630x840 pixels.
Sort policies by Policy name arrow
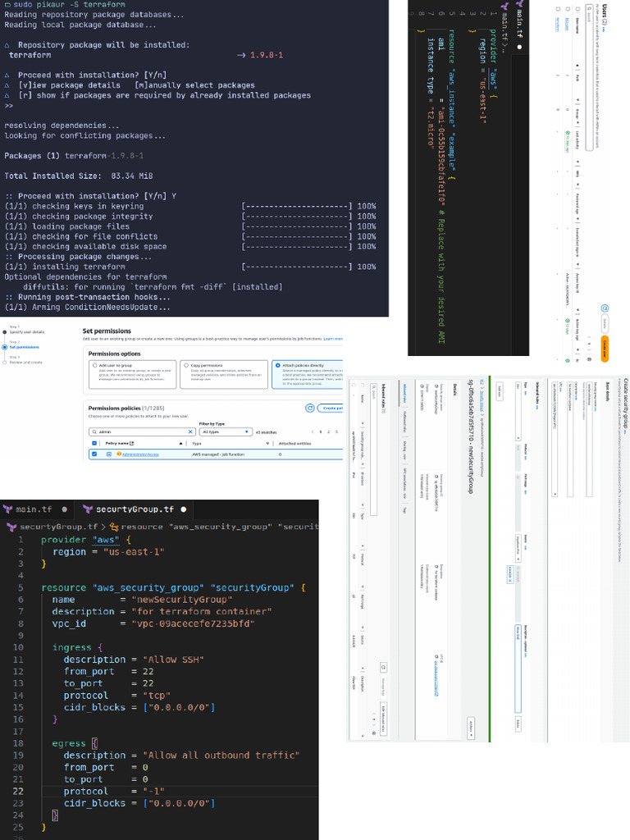pos(182,443)
